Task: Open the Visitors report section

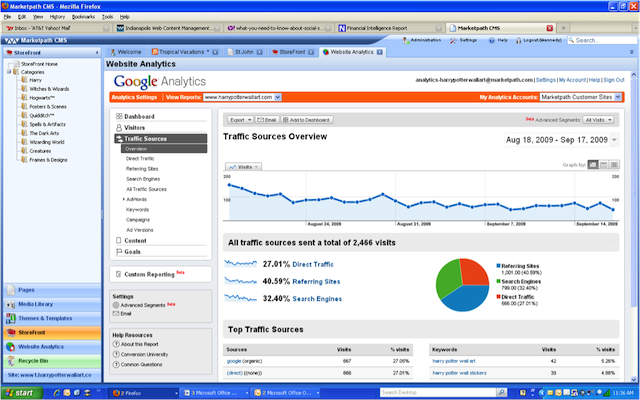Action: point(134,128)
